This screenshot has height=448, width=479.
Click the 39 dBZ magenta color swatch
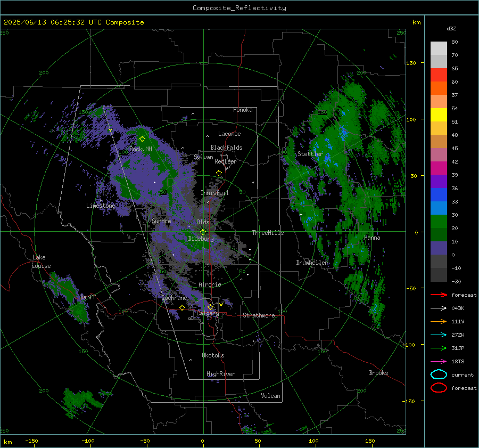point(439,168)
